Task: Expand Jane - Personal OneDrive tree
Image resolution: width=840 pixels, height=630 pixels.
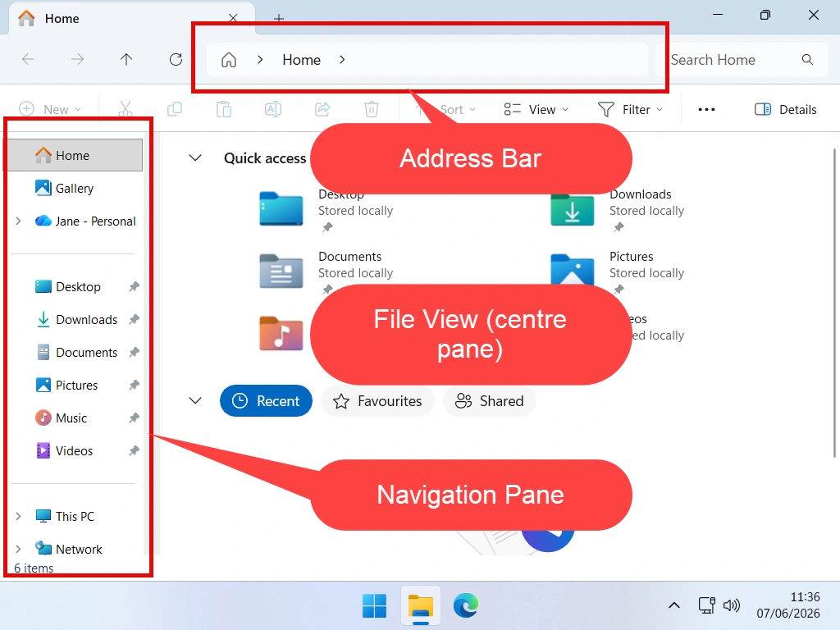Action: [18, 221]
